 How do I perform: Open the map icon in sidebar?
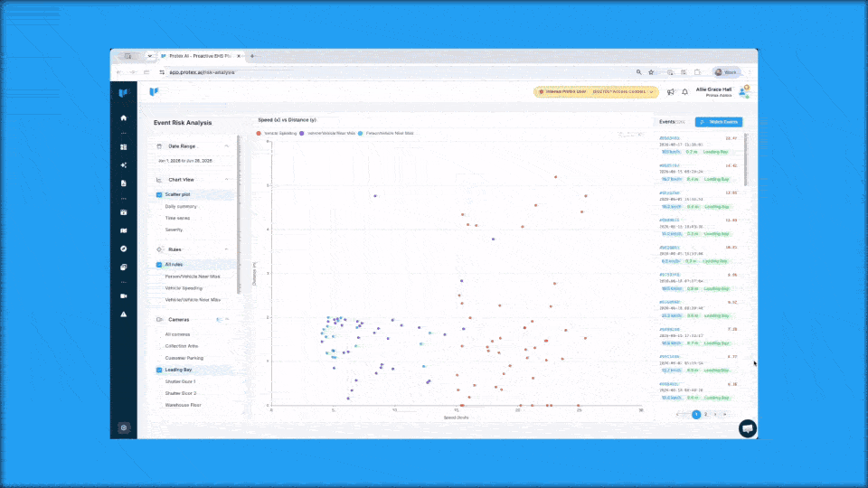click(124, 230)
